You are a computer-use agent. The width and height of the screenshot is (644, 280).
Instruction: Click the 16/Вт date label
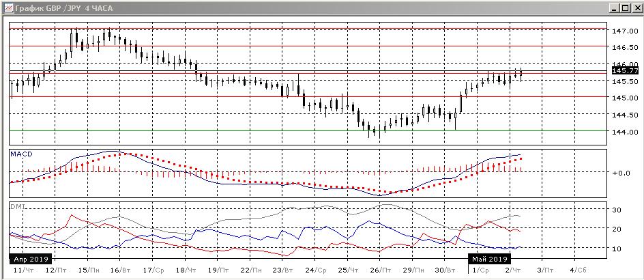(120, 270)
